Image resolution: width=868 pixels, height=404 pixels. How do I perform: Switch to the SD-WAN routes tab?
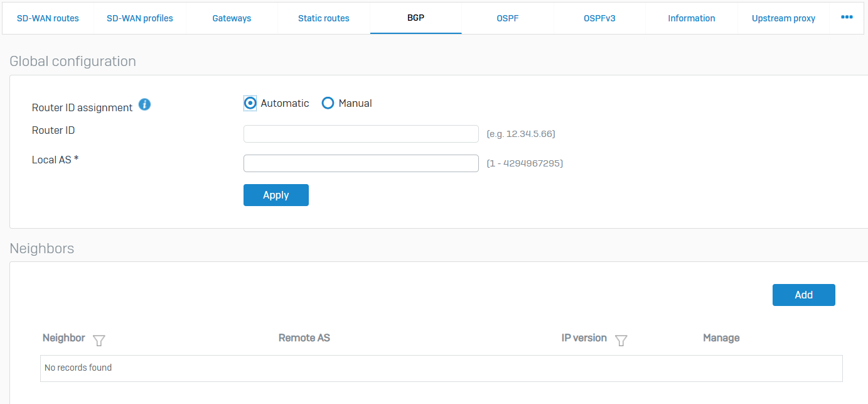tap(48, 18)
